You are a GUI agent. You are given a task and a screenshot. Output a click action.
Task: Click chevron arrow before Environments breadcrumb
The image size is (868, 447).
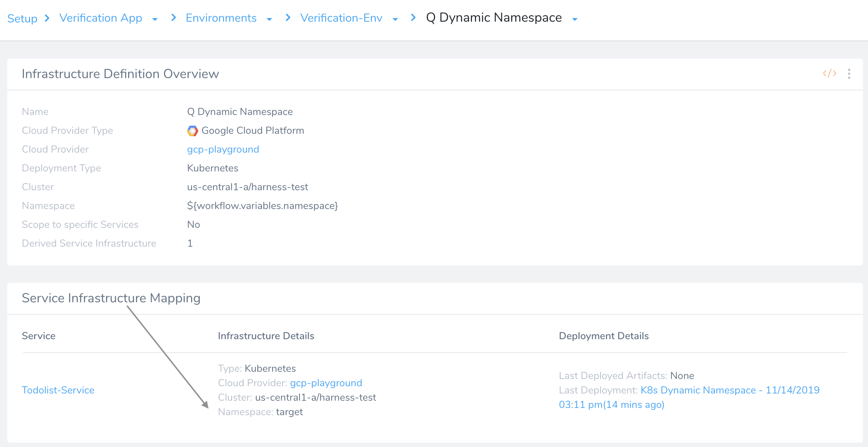point(174,17)
